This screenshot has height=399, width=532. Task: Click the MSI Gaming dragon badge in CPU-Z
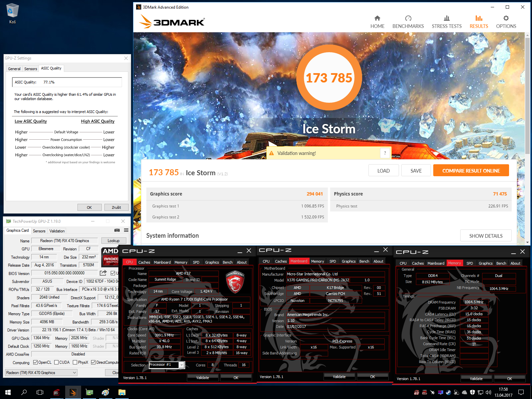tap(235, 282)
